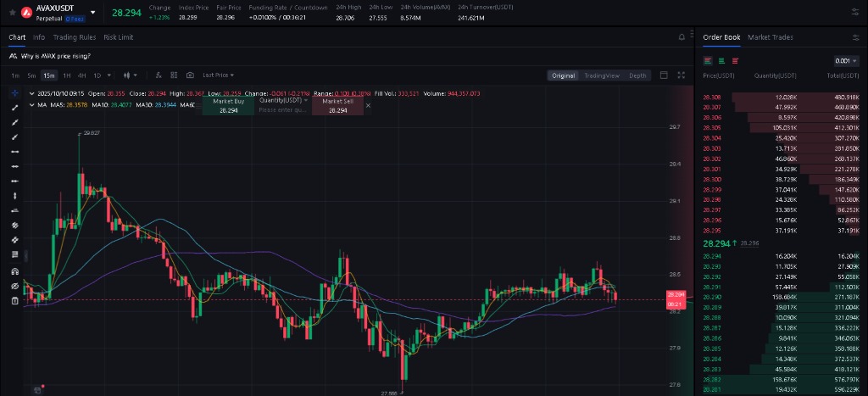Click the favorite star next to AVAXUSDT
868x396 pixels.
pyautogui.click(x=12, y=12)
